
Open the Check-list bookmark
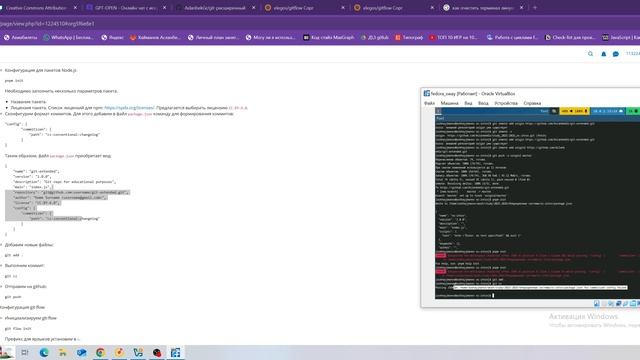pos(570,38)
